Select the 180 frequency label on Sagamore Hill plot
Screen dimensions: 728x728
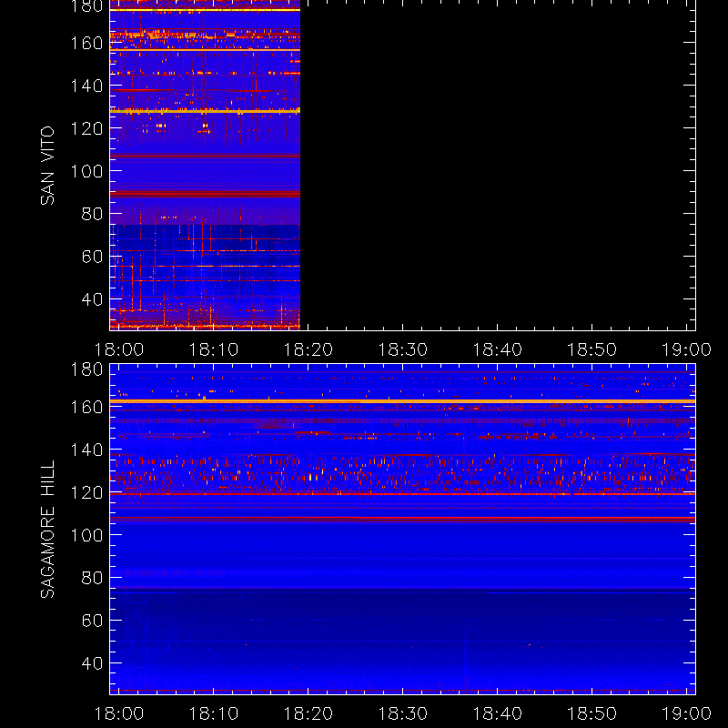pos(86,369)
